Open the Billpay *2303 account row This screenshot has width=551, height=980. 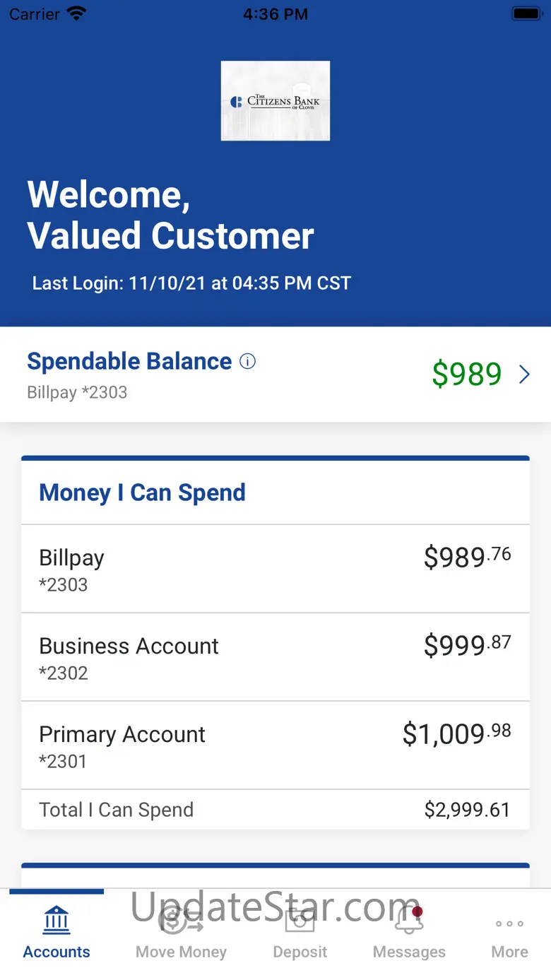(x=275, y=569)
